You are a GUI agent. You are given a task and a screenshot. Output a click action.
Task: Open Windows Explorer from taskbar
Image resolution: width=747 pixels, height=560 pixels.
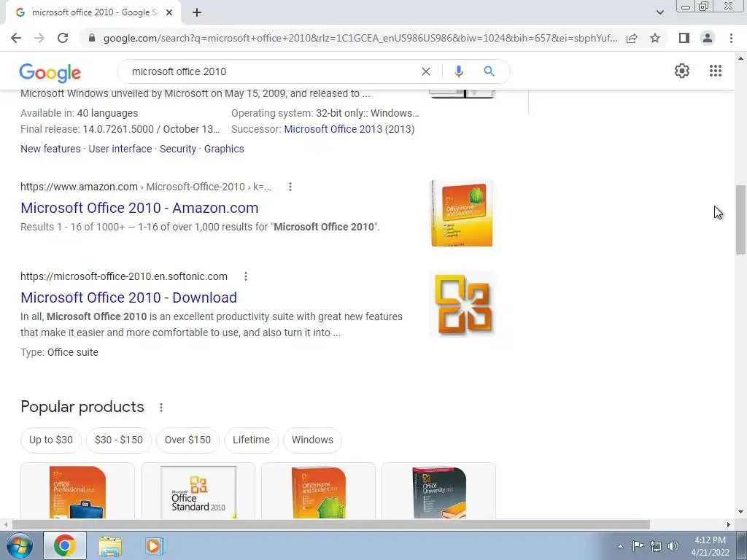pyautogui.click(x=110, y=545)
